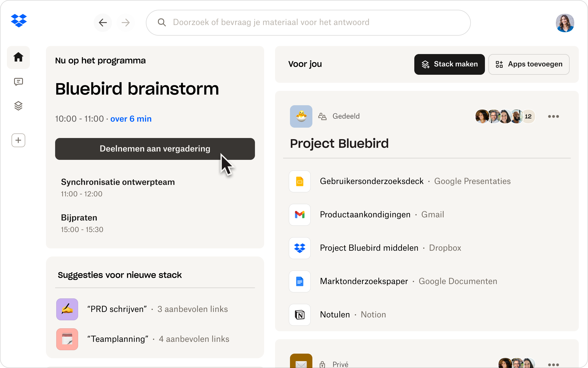Open the Home sidebar icon
Viewport: 588px width, 368px height.
[18, 57]
